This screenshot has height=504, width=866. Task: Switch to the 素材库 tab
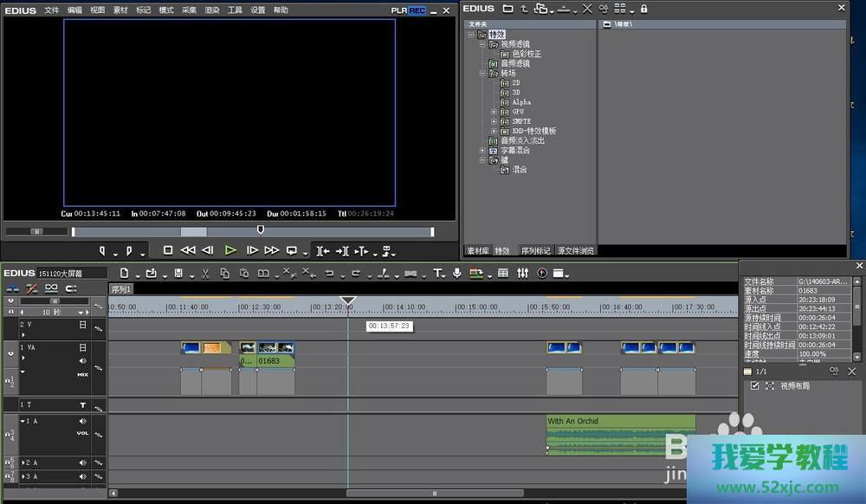[477, 251]
